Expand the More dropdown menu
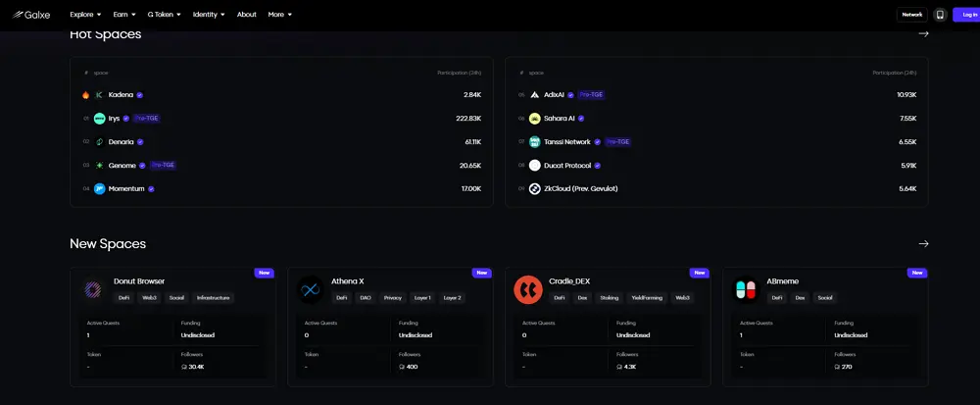Image resolution: width=980 pixels, height=405 pixels. pos(279,15)
